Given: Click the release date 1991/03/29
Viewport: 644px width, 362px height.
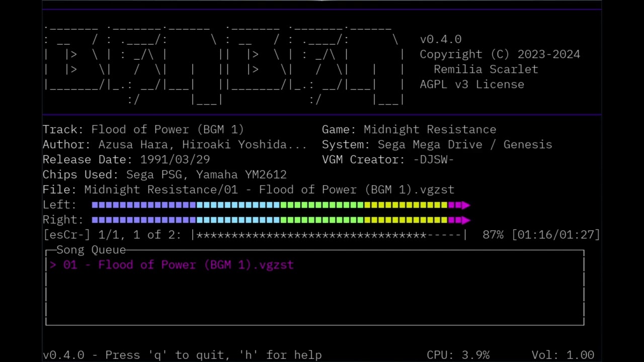Looking at the screenshot, I should [x=175, y=160].
